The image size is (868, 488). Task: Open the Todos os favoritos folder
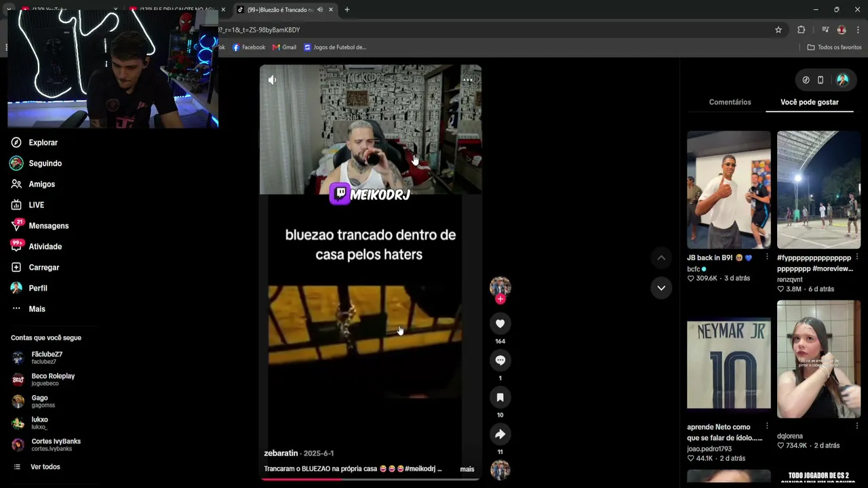click(834, 47)
